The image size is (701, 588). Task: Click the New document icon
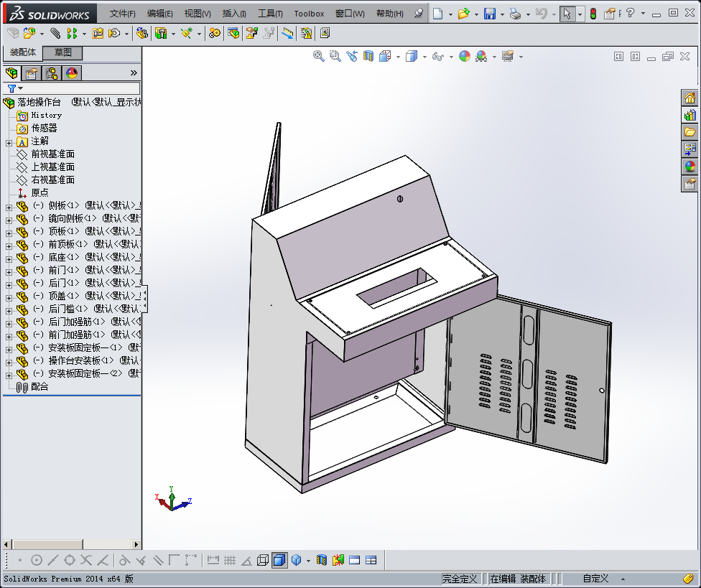coord(437,14)
